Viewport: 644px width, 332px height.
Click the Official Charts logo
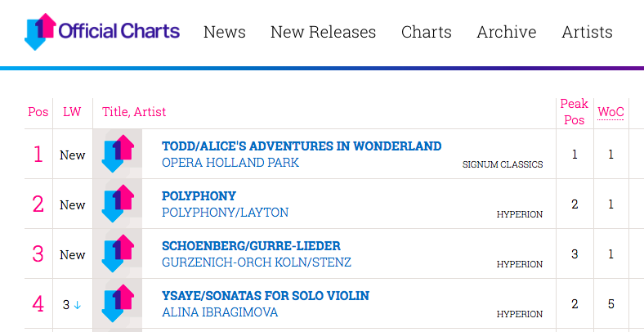(102, 32)
